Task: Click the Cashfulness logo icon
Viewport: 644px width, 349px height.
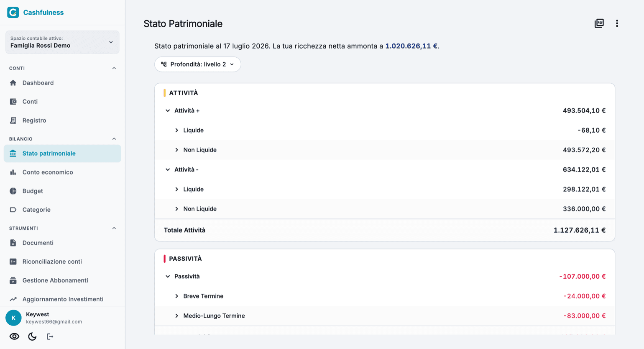Action: [13, 12]
